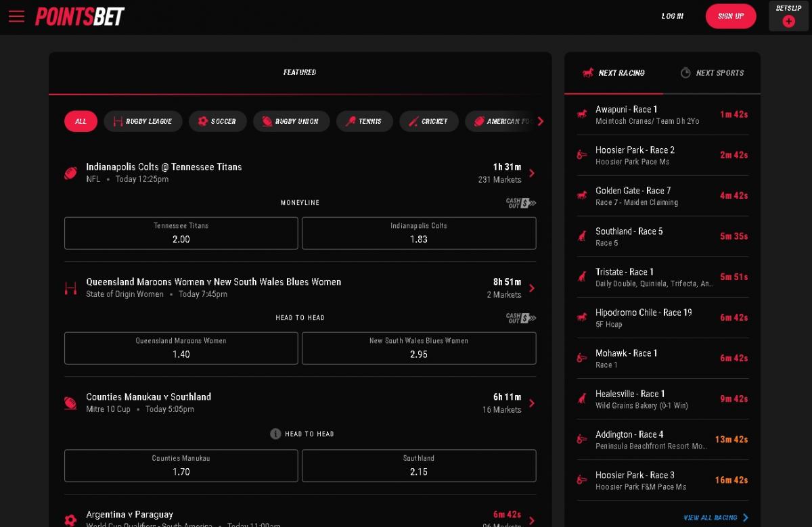The width and height of the screenshot is (812, 527).
Task: Open Counties Manukau v Southland match title
Action: click(x=149, y=397)
